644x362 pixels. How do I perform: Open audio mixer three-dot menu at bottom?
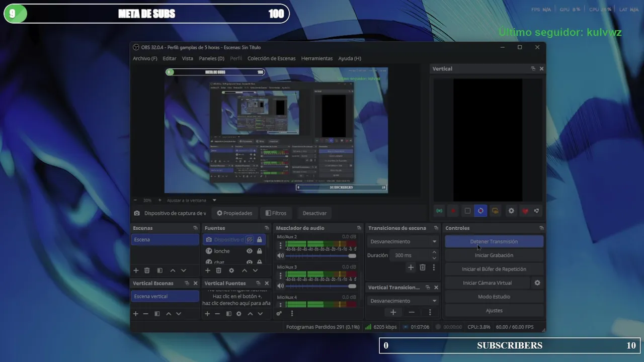(292, 313)
